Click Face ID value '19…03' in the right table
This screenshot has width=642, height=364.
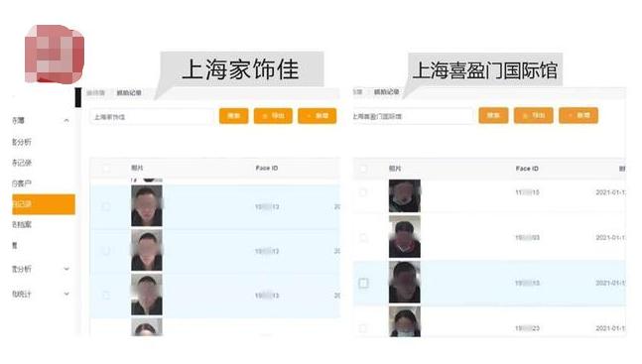(x=527, y=237)
